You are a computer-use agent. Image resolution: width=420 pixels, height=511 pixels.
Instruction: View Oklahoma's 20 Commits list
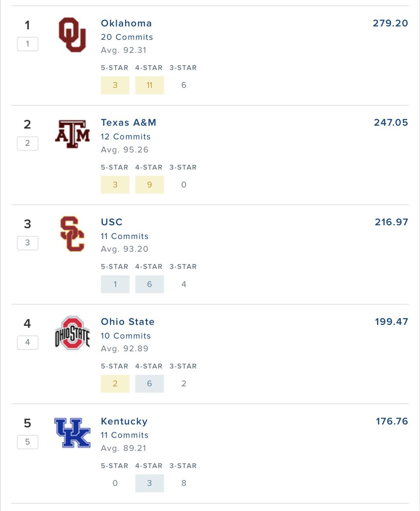pyautogui.click(x=127, y=37)
